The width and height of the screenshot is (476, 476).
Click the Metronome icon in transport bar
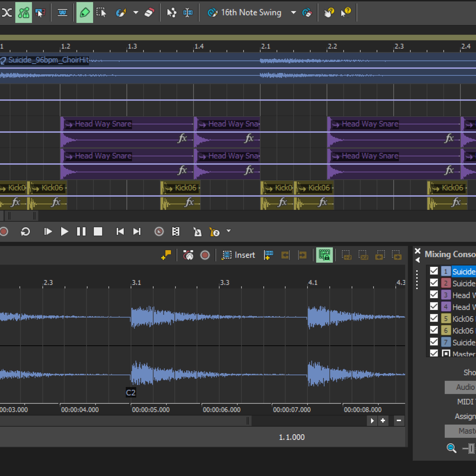(x=197, y=232)
